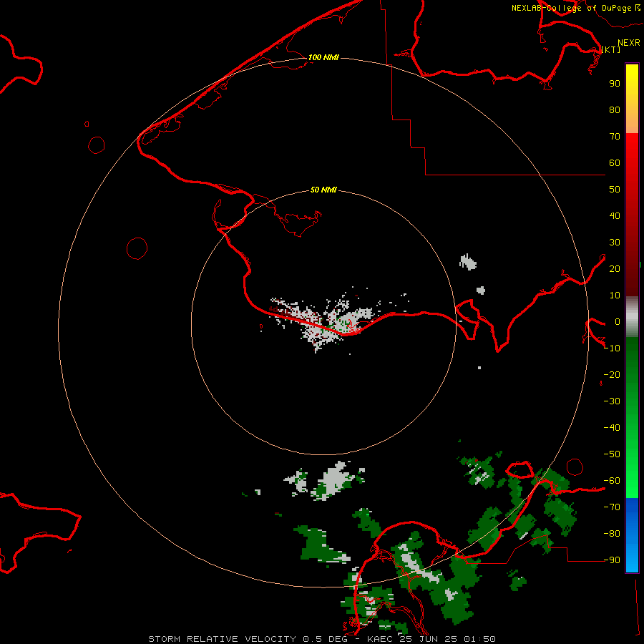Click the 01:50 timestamp in footer
This screenshot has width=644, height=644.
(x=479, y=639)
